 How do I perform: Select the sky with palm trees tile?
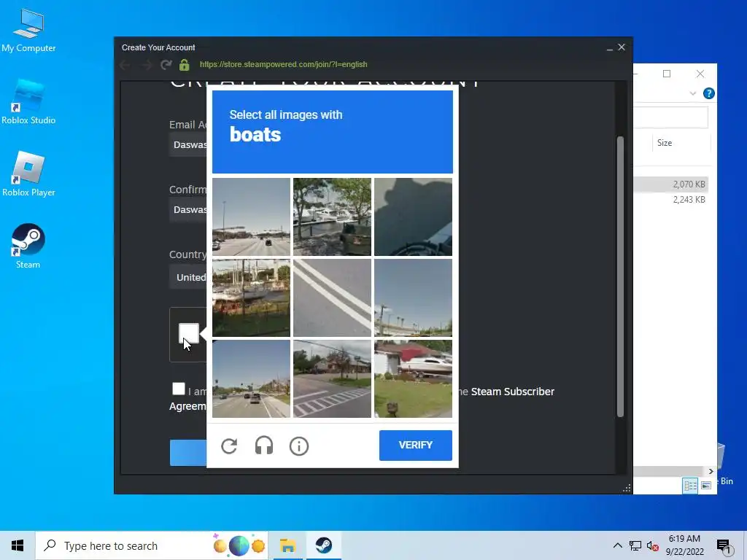413,297
